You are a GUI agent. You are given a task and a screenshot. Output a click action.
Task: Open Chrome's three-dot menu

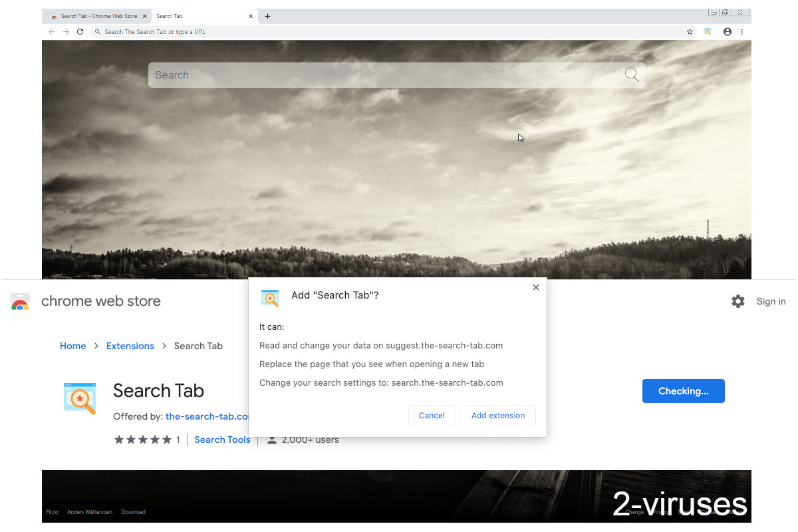(x=742, y=31)
